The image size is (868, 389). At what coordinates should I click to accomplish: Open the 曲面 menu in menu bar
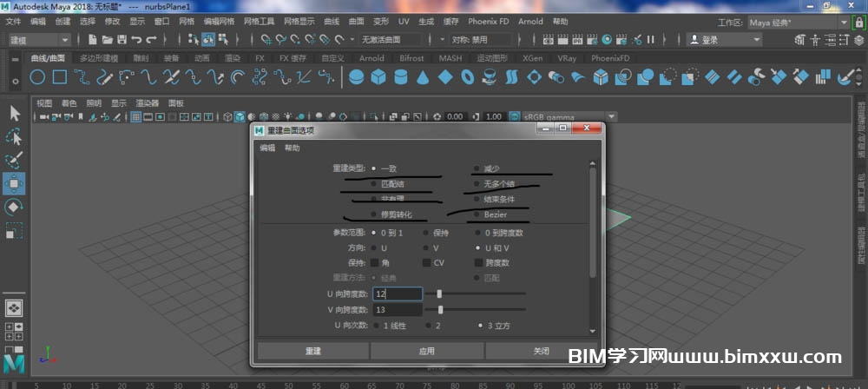coord(357,21)
